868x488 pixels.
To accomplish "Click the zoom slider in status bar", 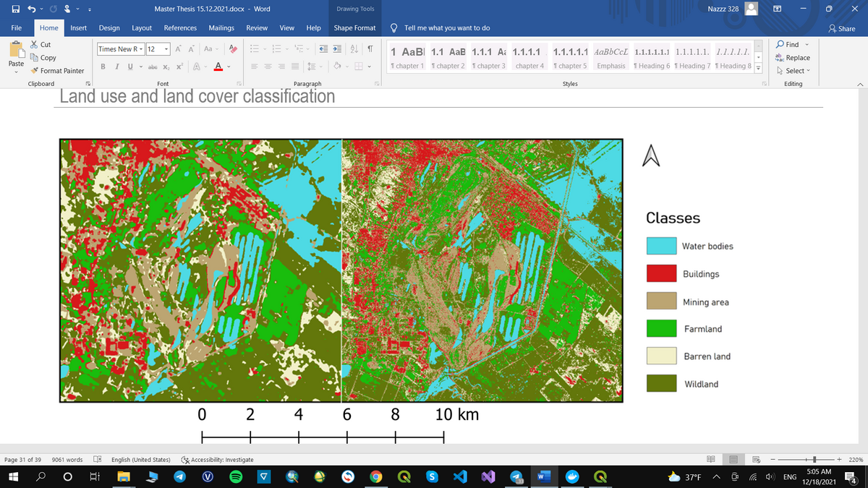I will pos(814,460).
